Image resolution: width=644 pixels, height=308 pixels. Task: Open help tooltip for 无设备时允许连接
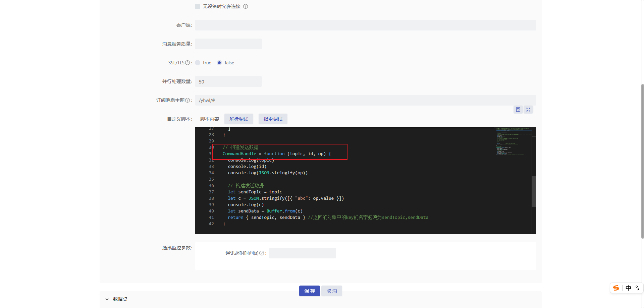coord(246,6)
